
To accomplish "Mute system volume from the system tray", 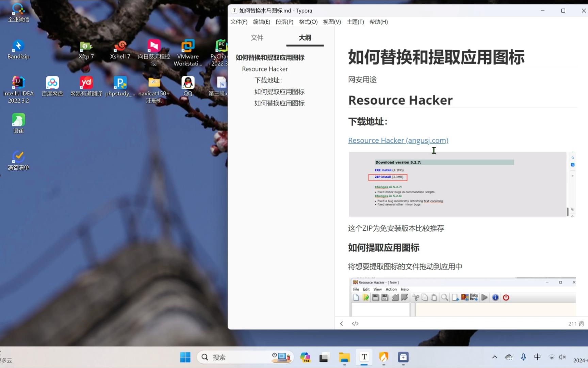I will point(562,357).
